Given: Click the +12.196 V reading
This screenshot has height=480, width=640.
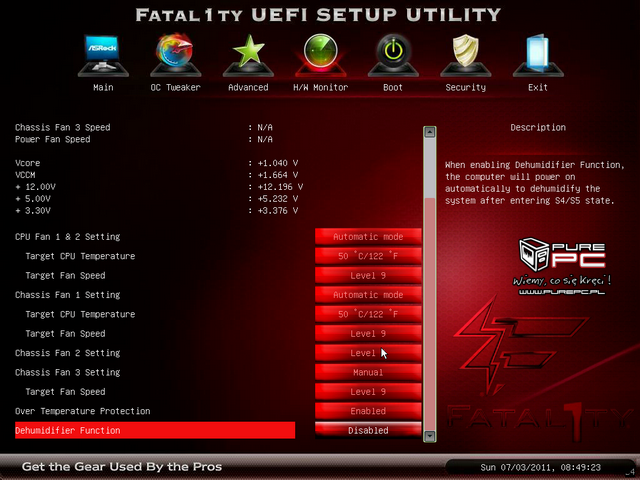Looking at the screenshot, I should (x=280, y=187).
